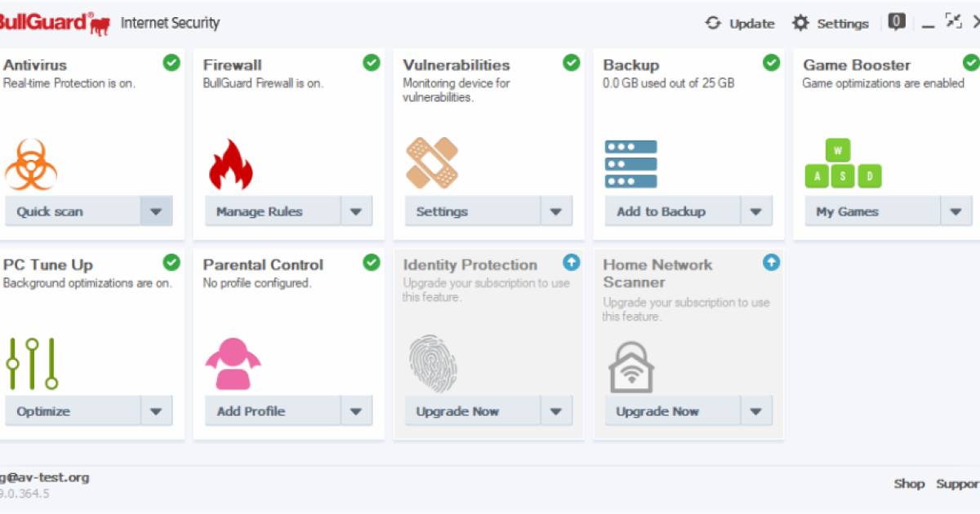Open the Shop link
980x514 pixels.
tap(909, 484)
